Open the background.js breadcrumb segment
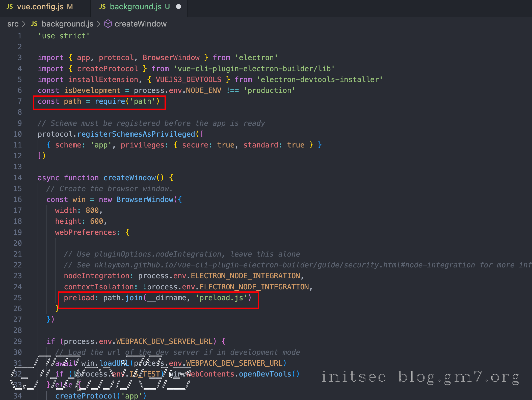Screen dimensions: 532x400 tap(67, 24)
